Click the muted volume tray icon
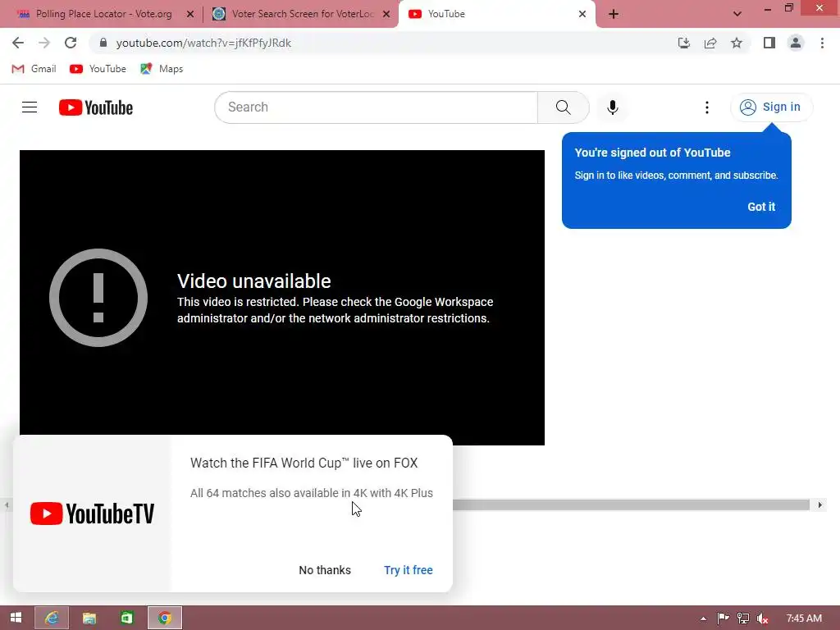The width and height of the screenshot is (840, 630). click(x=763, y=619)
